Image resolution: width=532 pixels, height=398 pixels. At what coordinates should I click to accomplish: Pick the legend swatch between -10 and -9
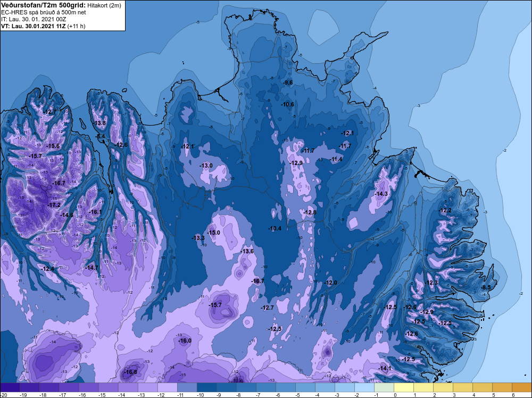point(207,387)
